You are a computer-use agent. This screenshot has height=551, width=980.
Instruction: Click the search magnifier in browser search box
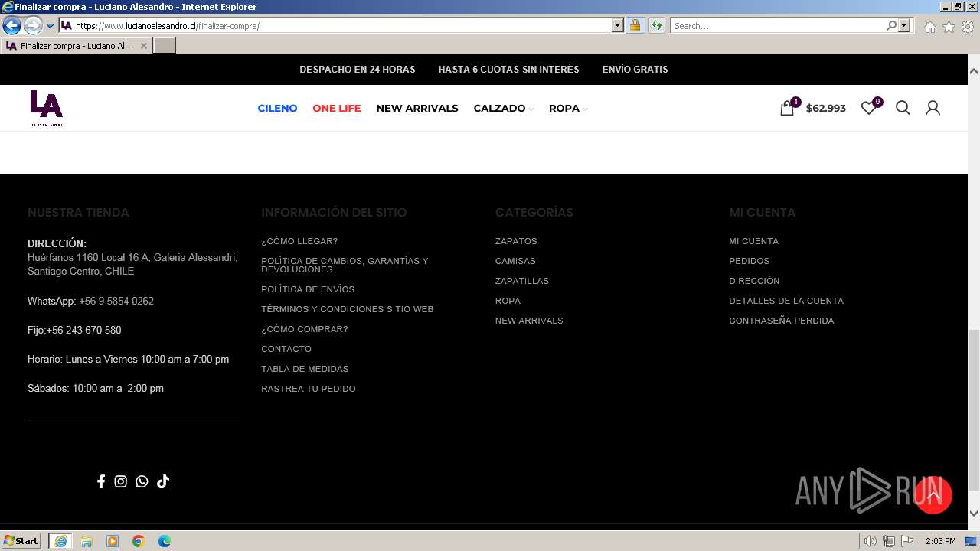891,25
